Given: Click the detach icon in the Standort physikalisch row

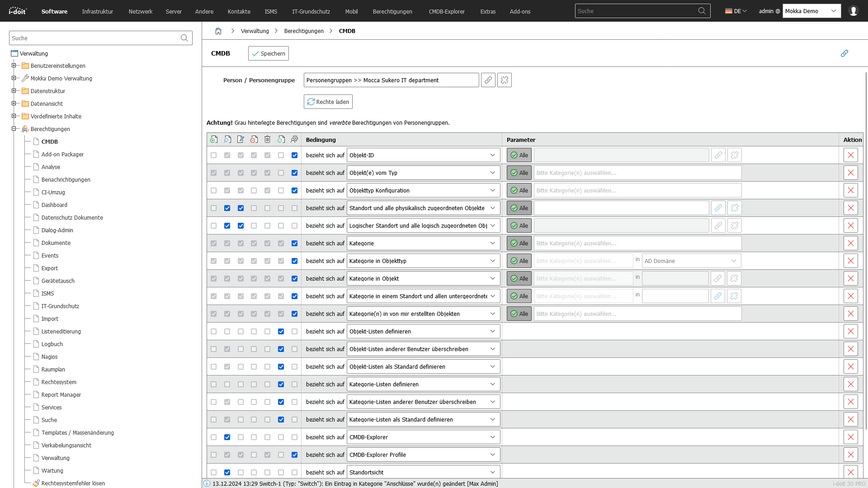Looking at the screenshot, I should tap(735, 208).
